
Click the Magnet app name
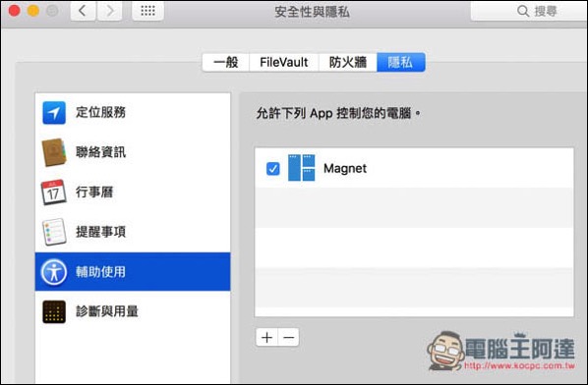pos(345,169)
